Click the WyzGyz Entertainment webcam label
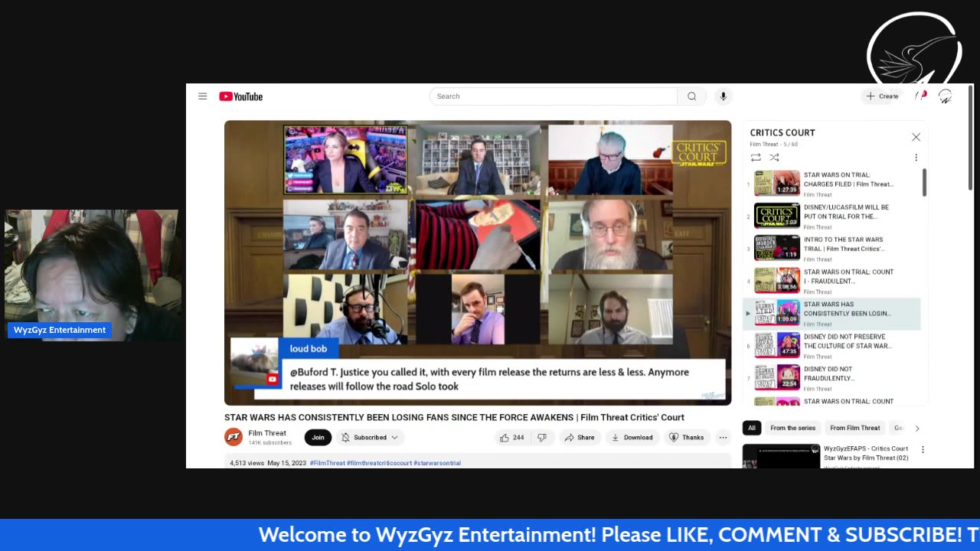 (x=60, y=330)
